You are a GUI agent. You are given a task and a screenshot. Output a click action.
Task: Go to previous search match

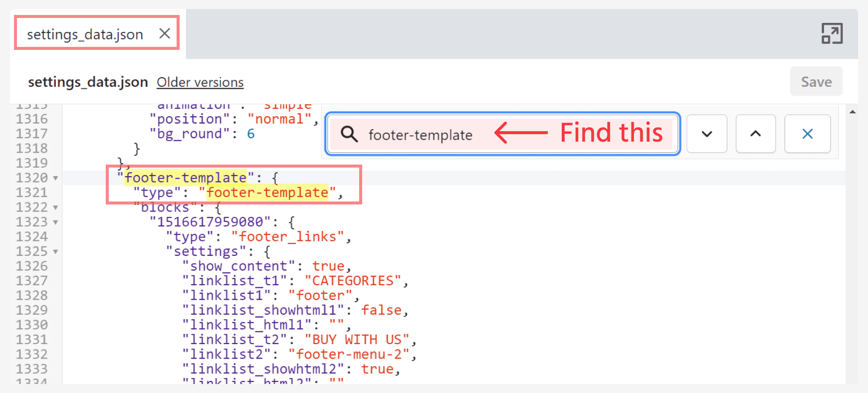(x=755, y=134)
